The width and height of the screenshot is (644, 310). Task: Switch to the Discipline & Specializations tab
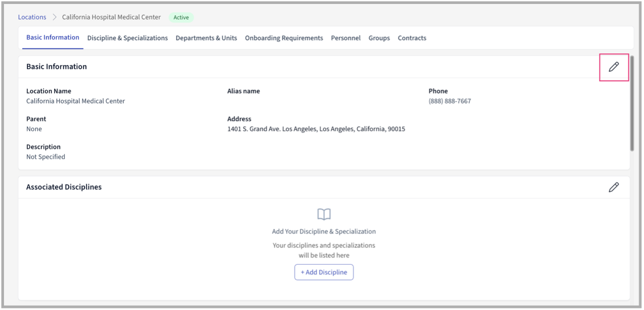(x=127, y=38)
